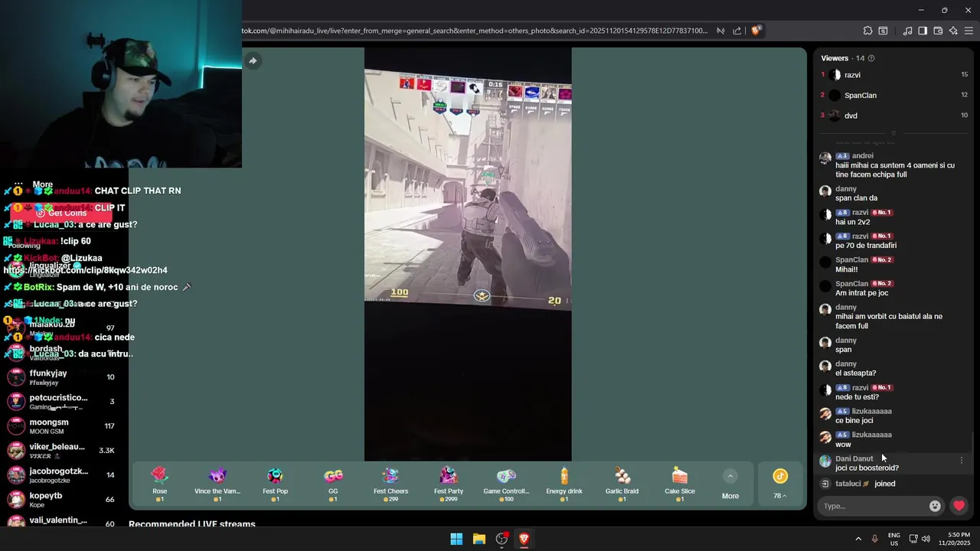Open the browser extensions puzzle icon
Screen dimensions: 980x551
(x=867, y=31)
